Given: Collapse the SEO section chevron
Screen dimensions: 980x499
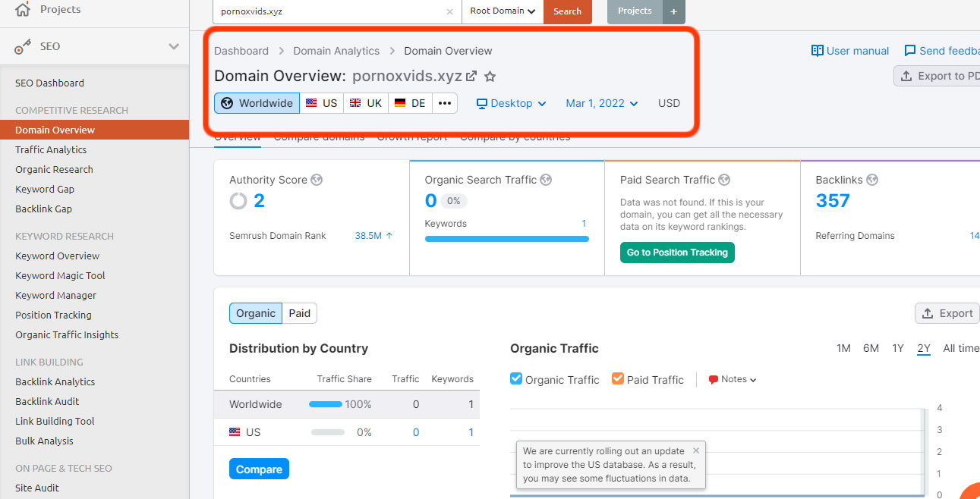Looking at the screenshot, I should 174,46.
